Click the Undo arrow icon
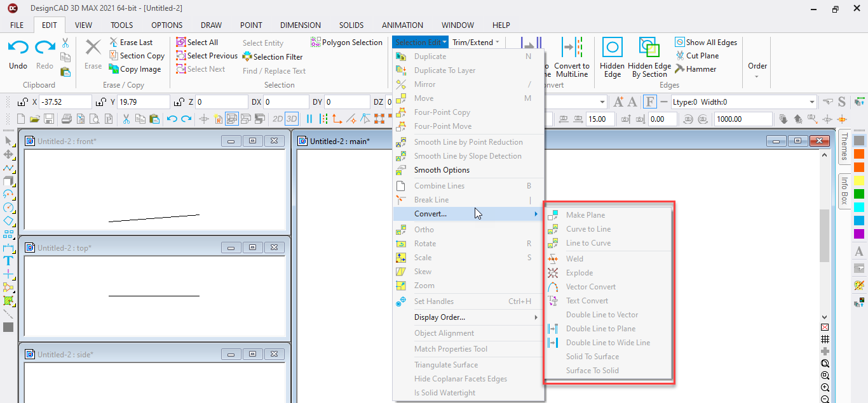 point(18,48)
